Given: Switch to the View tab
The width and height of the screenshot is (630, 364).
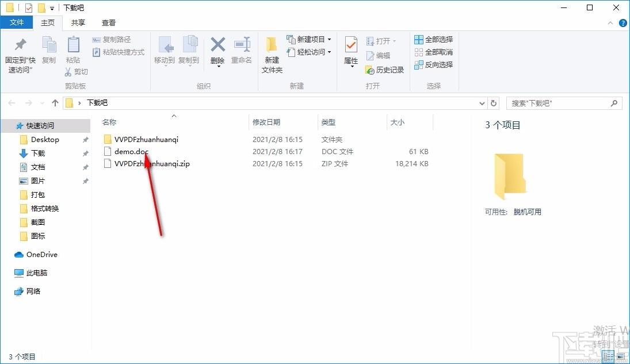Looking at the screenshot, I should (x=109, y=23).
